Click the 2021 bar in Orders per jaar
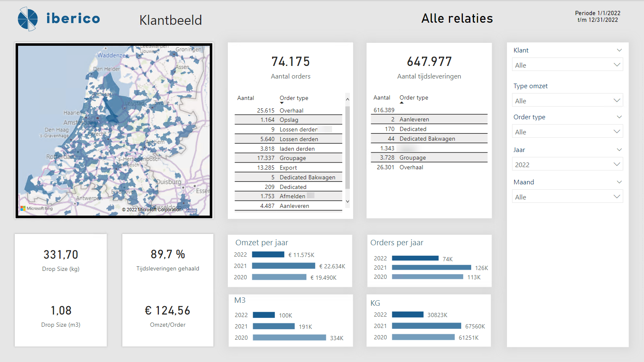This screenshot has width=644, height=362. point(431,268)
